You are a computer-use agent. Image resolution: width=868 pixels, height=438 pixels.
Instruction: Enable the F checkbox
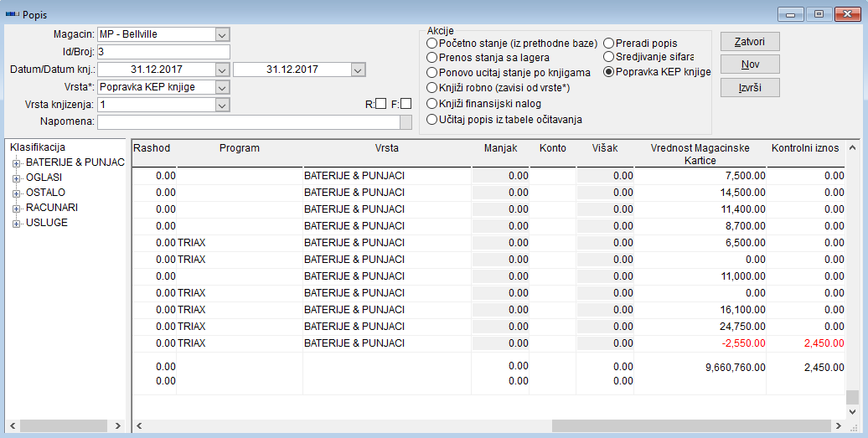point(406,105)
